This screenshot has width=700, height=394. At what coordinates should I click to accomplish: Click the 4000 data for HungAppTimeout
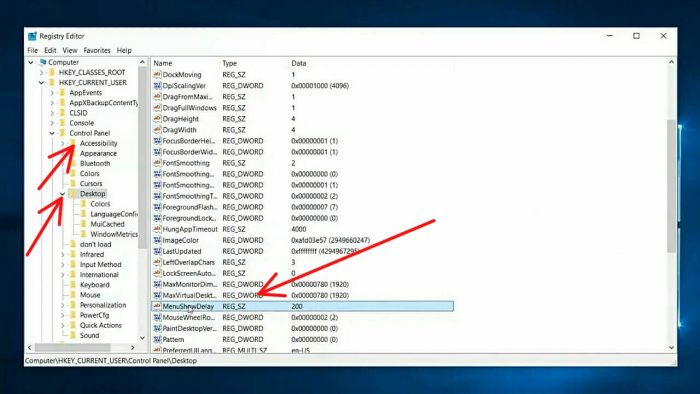click(x=299, y=229)
